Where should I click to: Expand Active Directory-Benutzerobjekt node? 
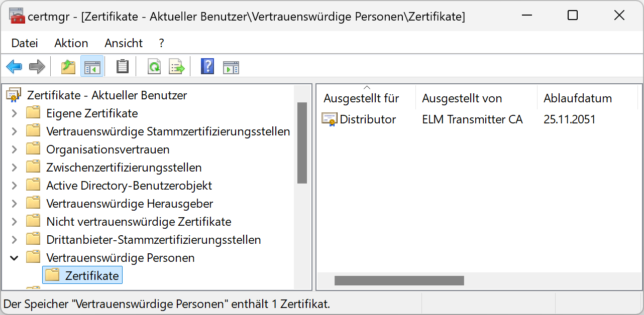point(14,186)
